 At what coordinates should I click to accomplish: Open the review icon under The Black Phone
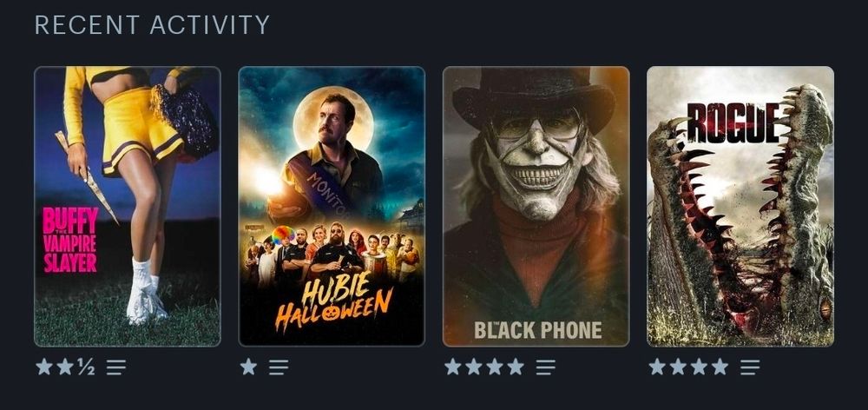tap(546, 367)
